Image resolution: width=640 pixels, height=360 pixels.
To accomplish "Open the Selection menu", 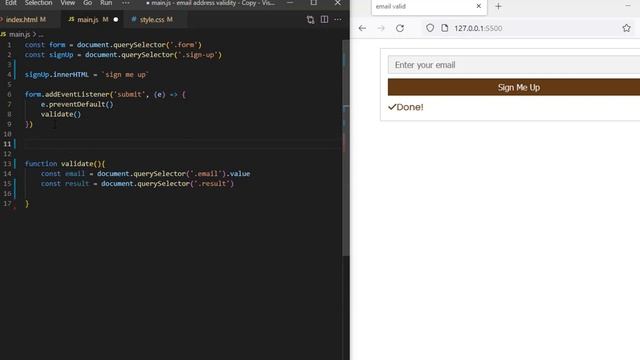I will click(38, 3).
